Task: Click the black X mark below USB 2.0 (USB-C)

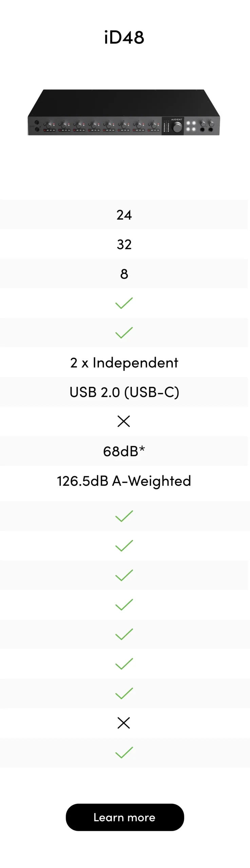Action: (124, 421)
